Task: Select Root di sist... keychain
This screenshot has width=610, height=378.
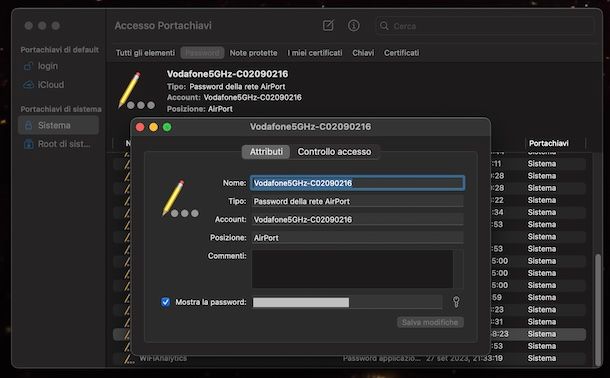Action: [x=58, y=144]
